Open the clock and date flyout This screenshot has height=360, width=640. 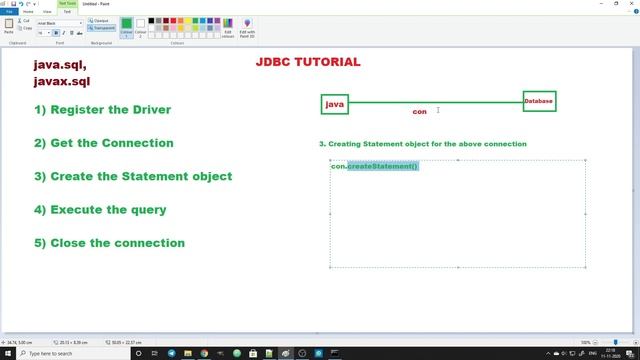point(611,353)
